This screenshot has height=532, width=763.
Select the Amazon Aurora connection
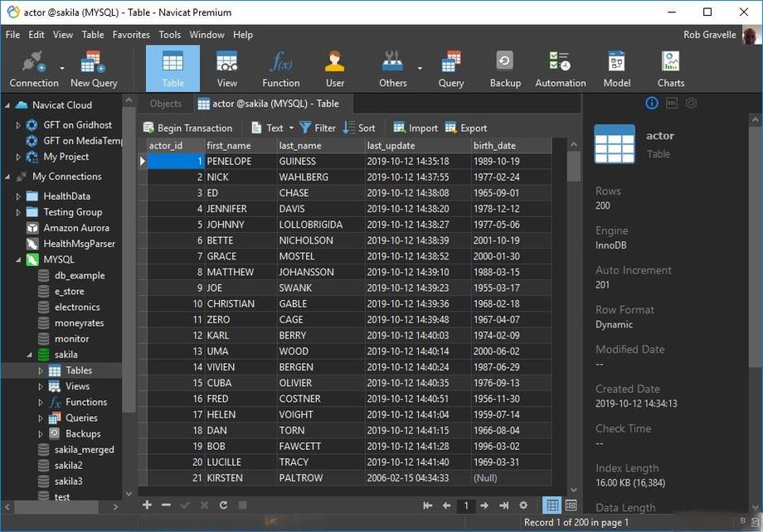click(x=76, y=228)
